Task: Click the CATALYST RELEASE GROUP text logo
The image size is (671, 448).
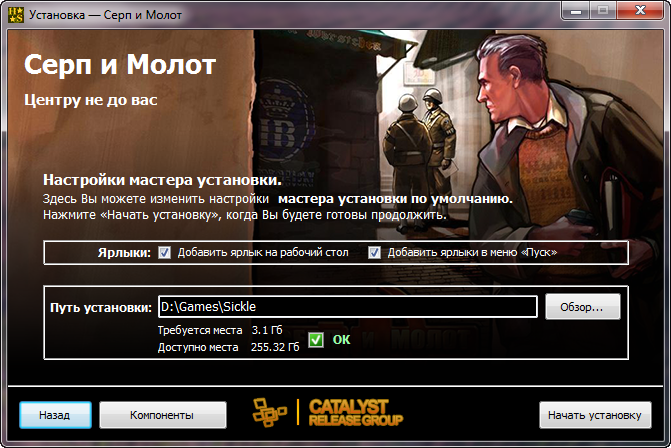Action: point(356,412)
